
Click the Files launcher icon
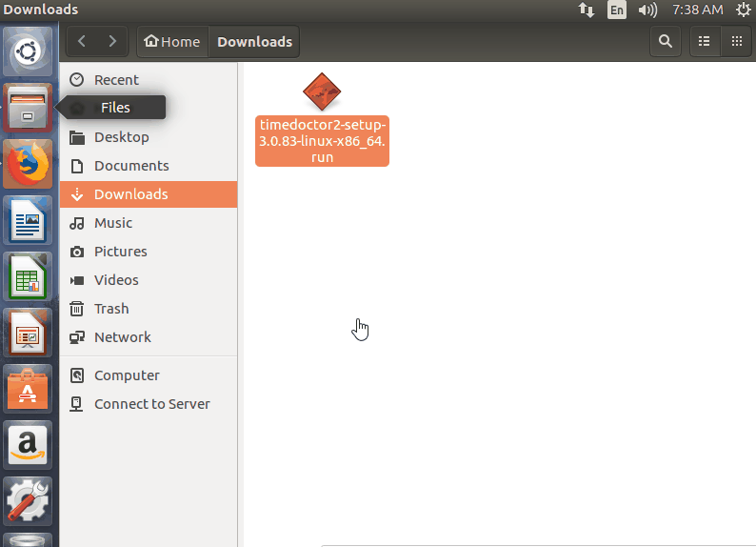point(28,108)
